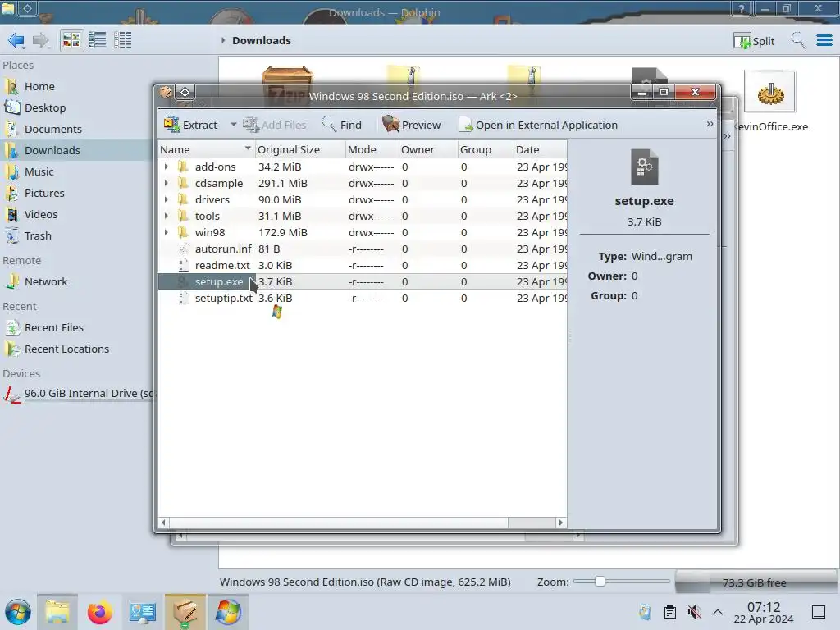The image size is (840, 630).
Task: Sort archive by Original Size column
Action: click(x=300, y=149)
